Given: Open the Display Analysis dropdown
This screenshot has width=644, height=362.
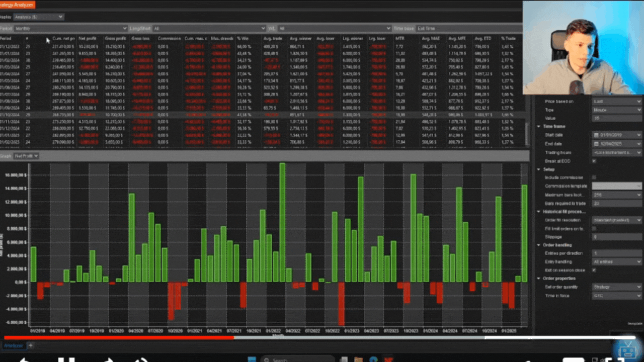Looking at the screenshot, I should pyautogui.click(x=39, y=17).
